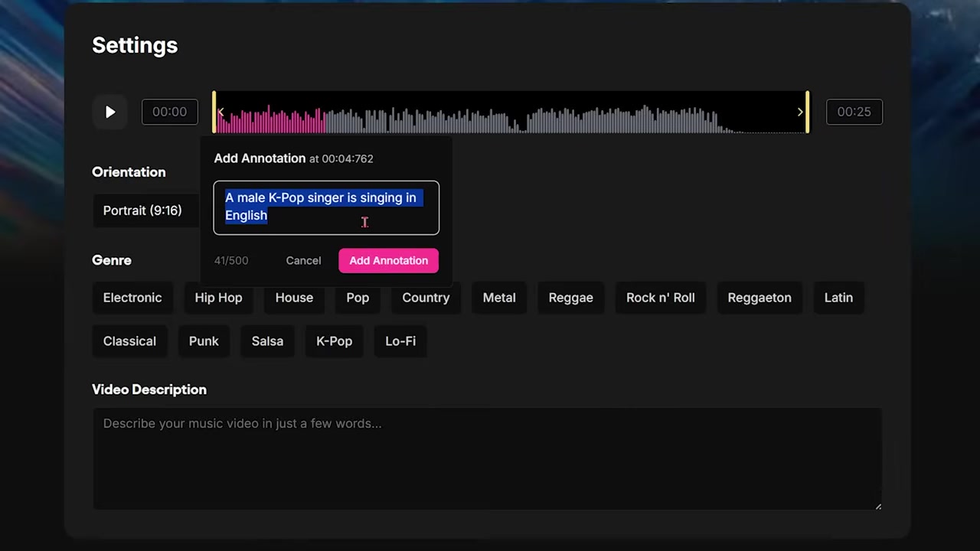Click the Settings heading
The image size is (980, 551).
click(135, 45)
